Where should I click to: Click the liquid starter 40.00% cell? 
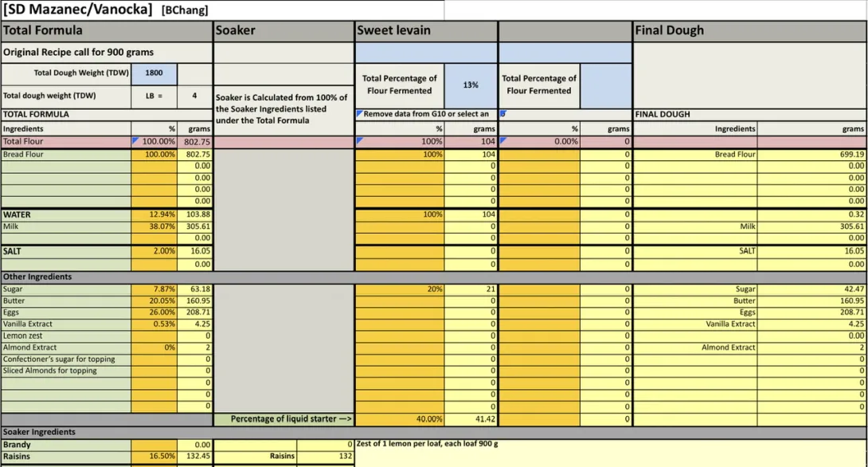click(x=399, y=419)
